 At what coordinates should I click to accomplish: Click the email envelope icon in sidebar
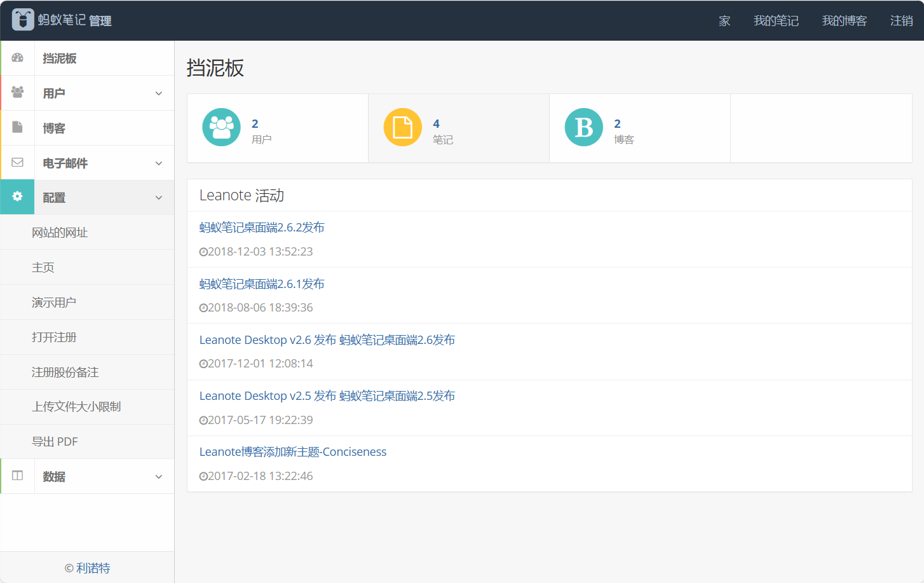coord(18,163)
